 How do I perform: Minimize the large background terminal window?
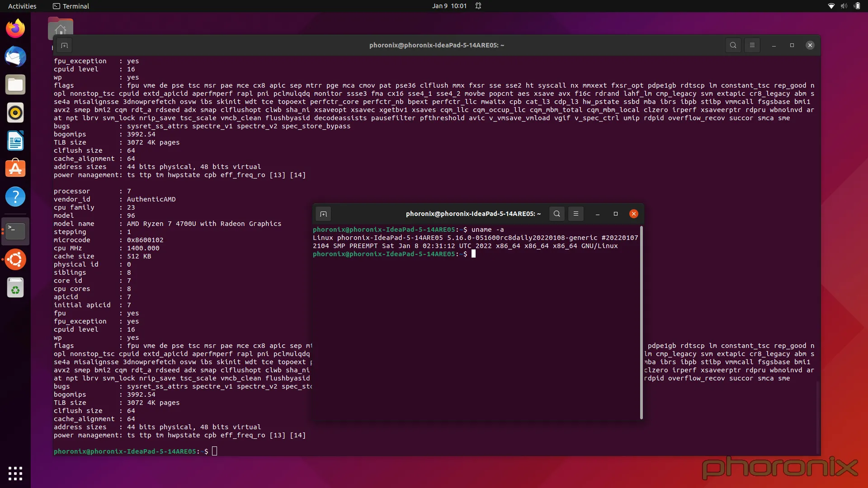[x=774, y=45]
